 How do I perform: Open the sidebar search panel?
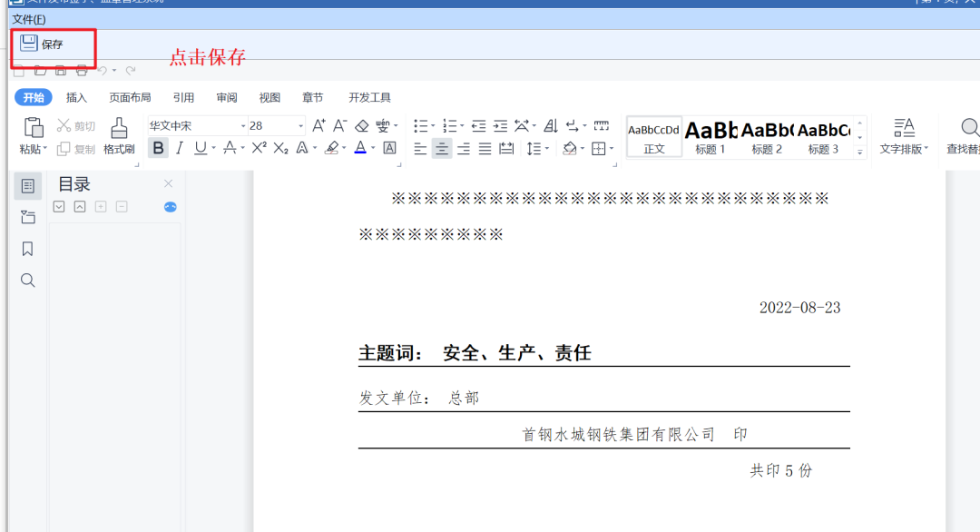click(x=27, y=280)
